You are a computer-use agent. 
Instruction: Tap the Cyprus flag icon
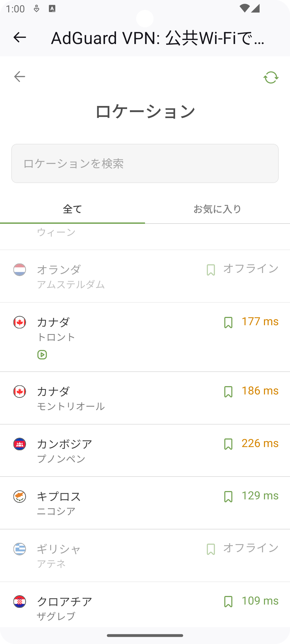click(20, 496)
